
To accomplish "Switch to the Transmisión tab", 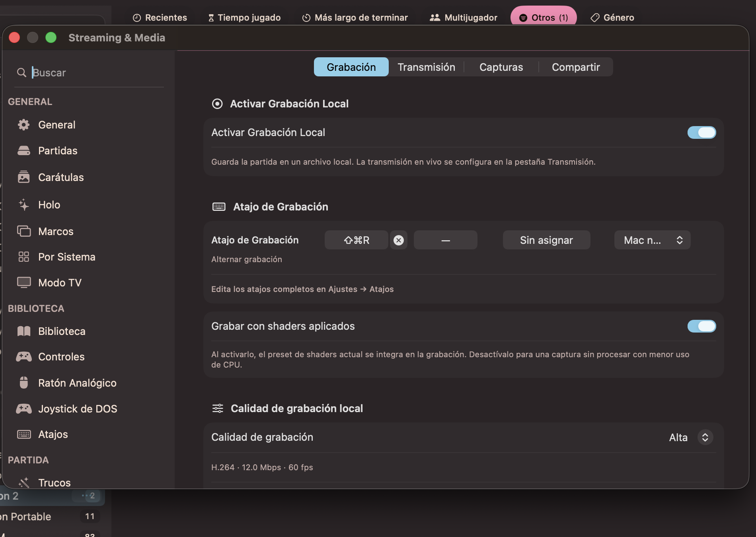I will [x=427, y=67].
